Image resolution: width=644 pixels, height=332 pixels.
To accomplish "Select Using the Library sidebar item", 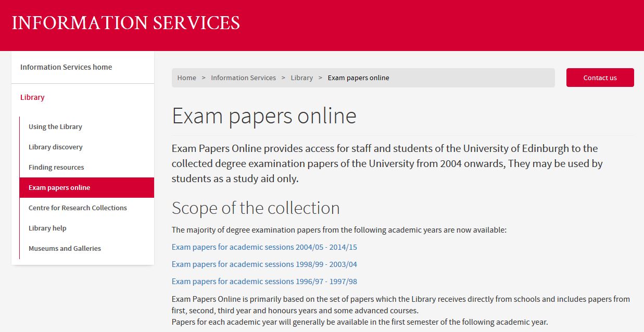I will click(x=55, y=126).
